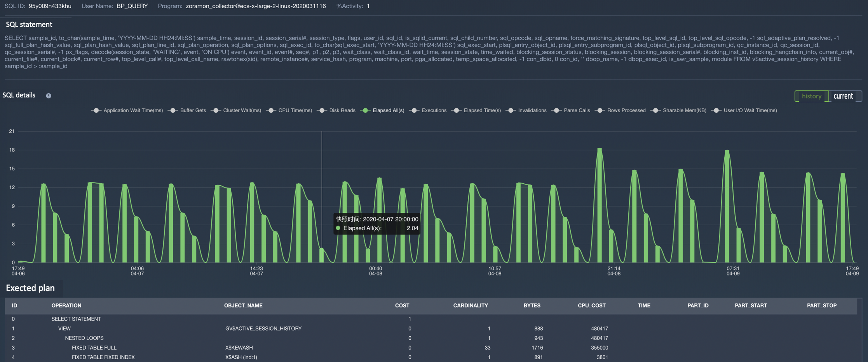
Task: Select the FIXED TABLE FULL operation row
Action: pyautogui.click(x=94, y=348)
